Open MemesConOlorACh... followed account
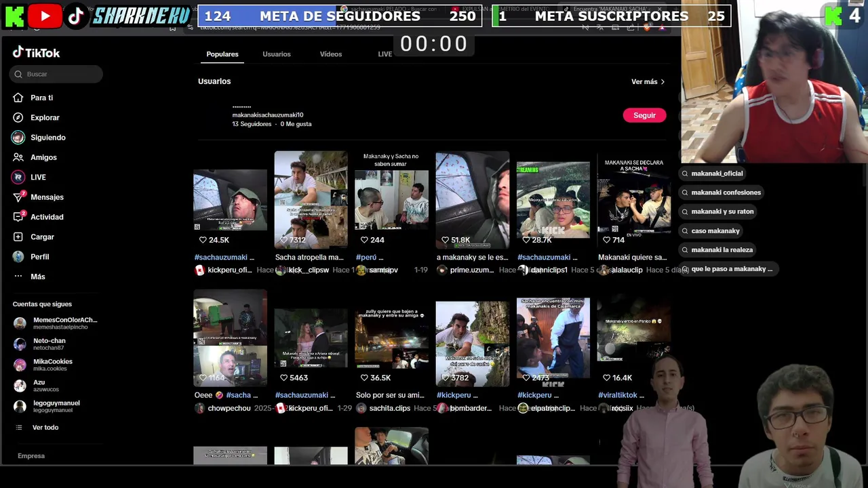Viewport: 868px width, 488px height. click(x=56, y=323)
